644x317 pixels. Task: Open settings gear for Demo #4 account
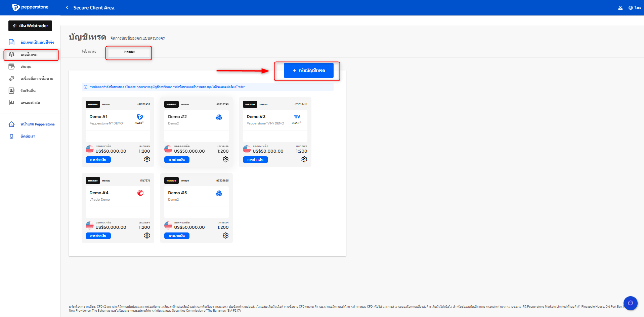click(x=147, y=235)
